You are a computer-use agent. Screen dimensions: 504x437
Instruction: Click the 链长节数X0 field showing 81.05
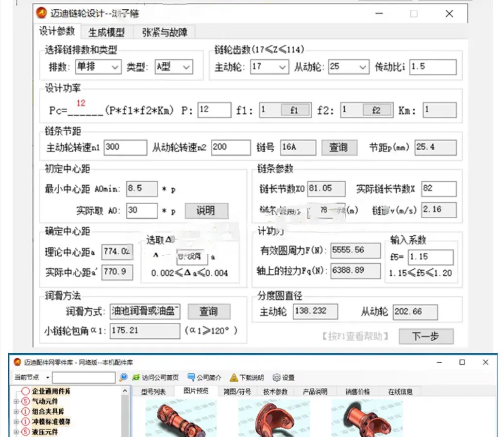pyautogui.click(x=326, y=189)
